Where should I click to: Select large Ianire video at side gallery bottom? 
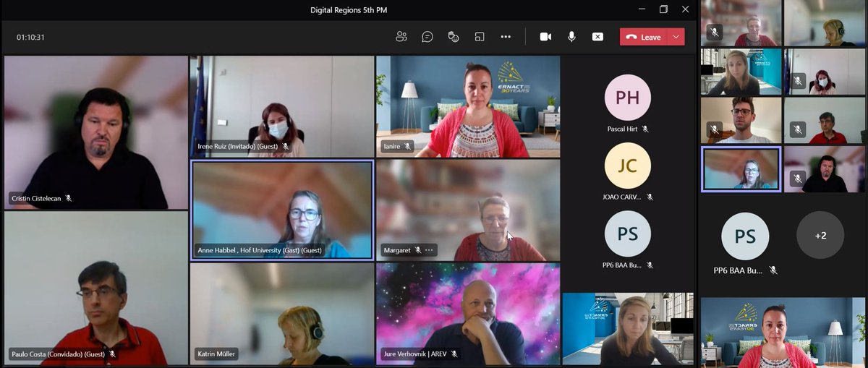click(783, 333)
